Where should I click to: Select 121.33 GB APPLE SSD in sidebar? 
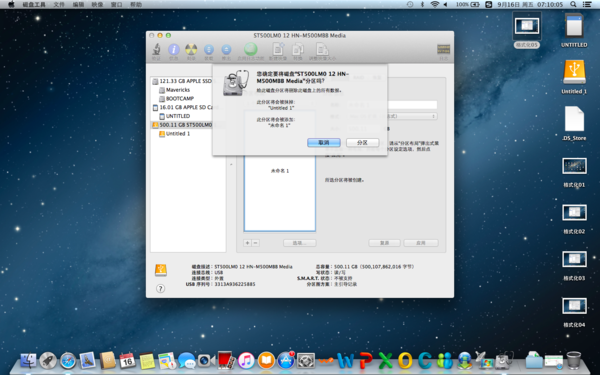185,81
